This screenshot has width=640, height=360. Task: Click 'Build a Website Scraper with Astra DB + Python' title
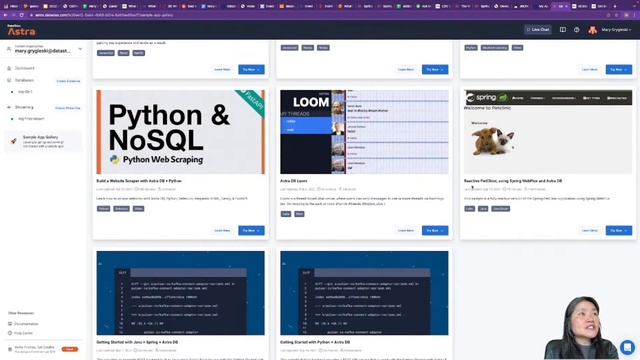(x=139, y=181)
